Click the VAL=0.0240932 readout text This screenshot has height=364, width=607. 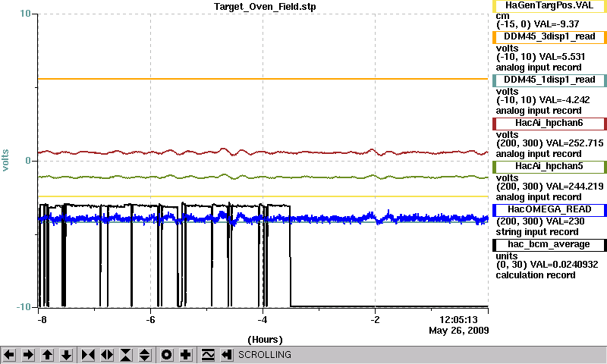(x=564, y=265)
